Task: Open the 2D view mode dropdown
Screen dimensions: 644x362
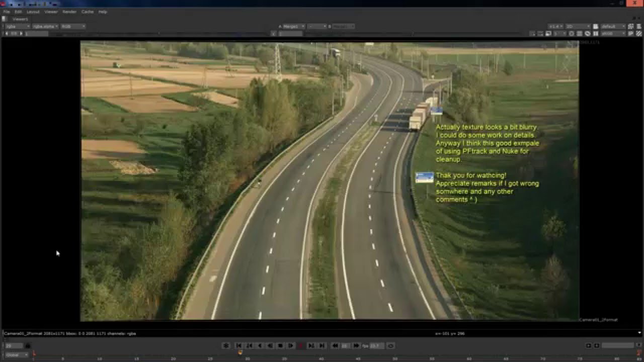Action: point(578,26)
